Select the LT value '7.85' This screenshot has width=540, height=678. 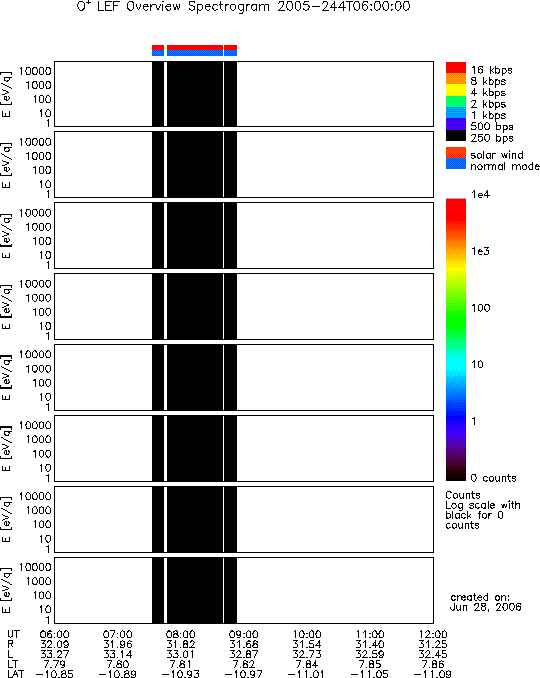[370, 664]
